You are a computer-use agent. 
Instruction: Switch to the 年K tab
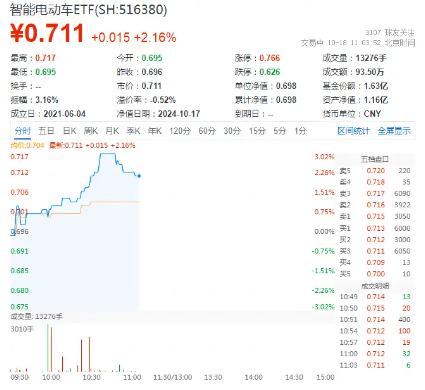pyautogui.click(x=155, y=131)
